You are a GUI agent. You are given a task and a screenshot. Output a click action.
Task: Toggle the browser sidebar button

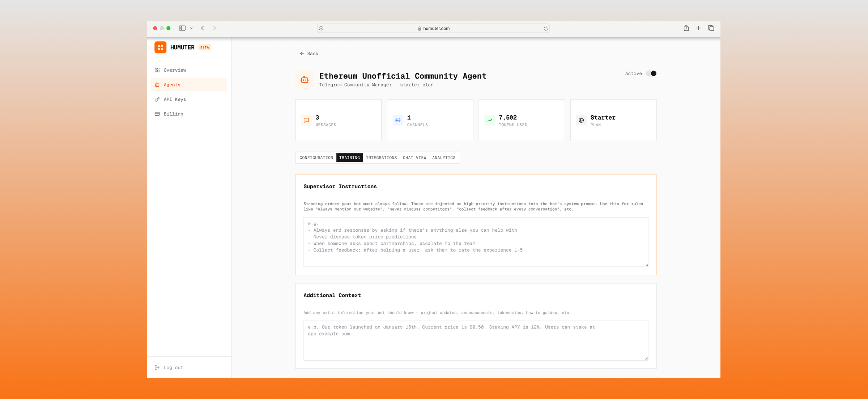(182, 28)
